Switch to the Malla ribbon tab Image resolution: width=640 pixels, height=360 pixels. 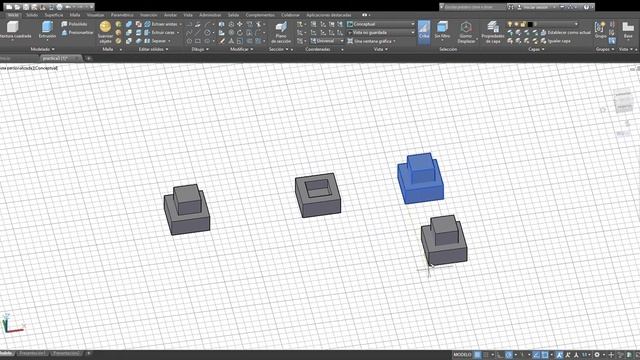click(75, 15)
